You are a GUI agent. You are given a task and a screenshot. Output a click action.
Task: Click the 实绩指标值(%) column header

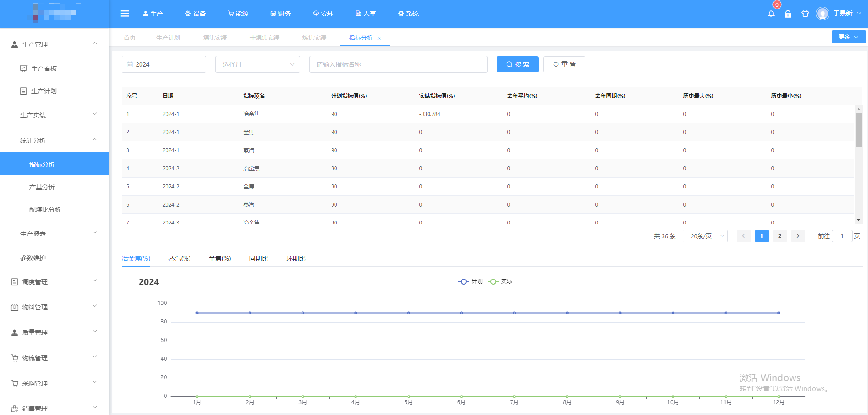tap(437, 96)
